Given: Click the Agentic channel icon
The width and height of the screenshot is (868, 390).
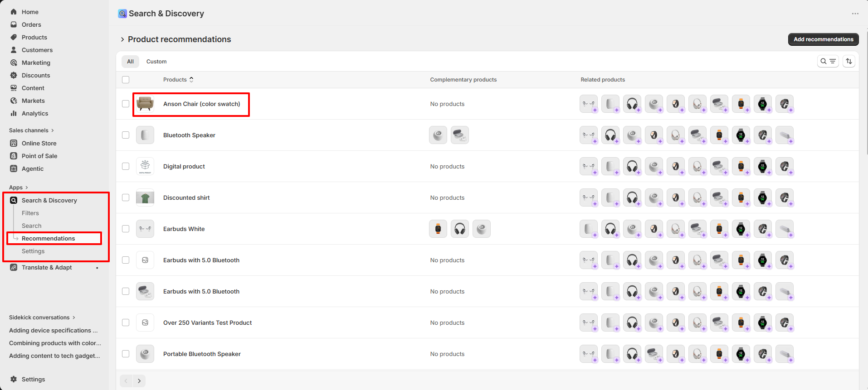Looking at the screenshot, I should point(14,169).
